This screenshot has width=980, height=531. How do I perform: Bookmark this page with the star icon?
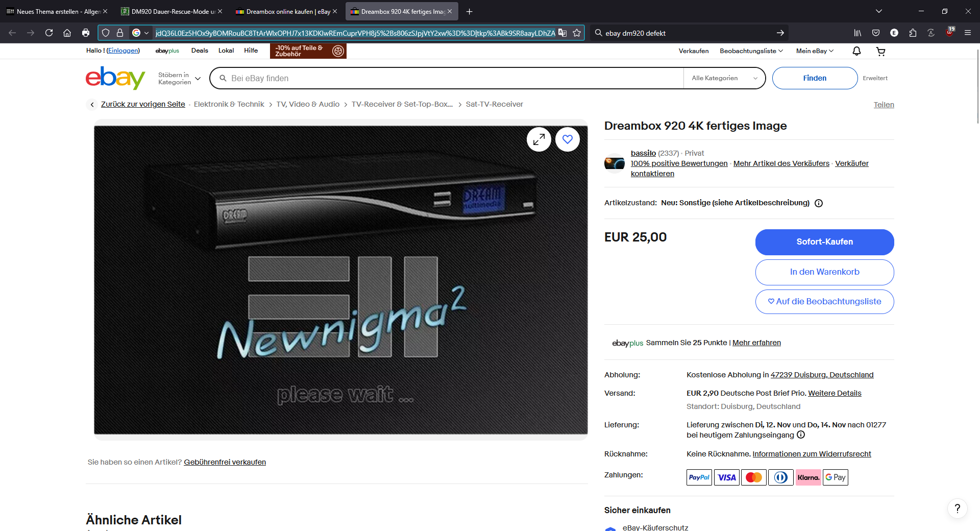click(x=577, y=33)
